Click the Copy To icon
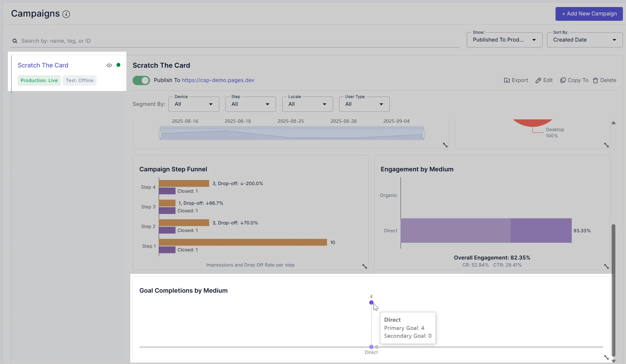Image resolution: width=626 pixels, height=364 pixels. pyautogui.click(x=563, y=80)
